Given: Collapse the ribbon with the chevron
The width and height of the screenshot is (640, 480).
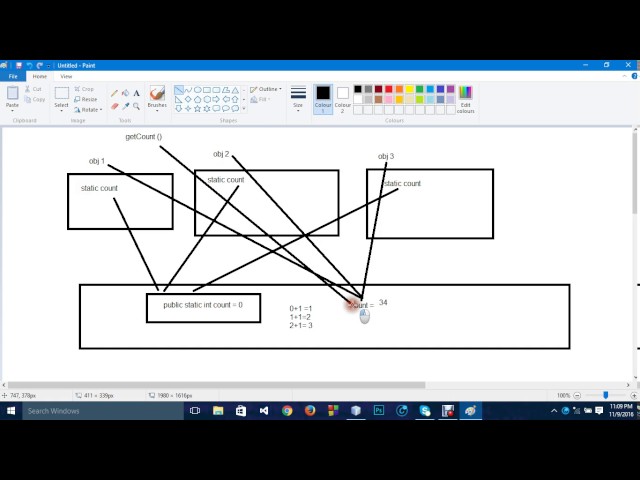Looking at the screenshot, I should (624, 76).
